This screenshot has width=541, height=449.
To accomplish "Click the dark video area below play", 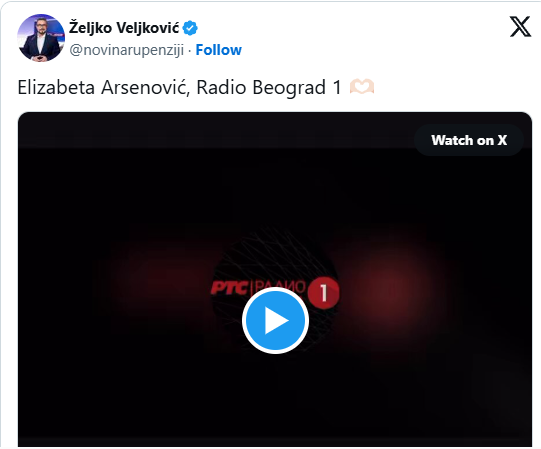I will (275, 400).
